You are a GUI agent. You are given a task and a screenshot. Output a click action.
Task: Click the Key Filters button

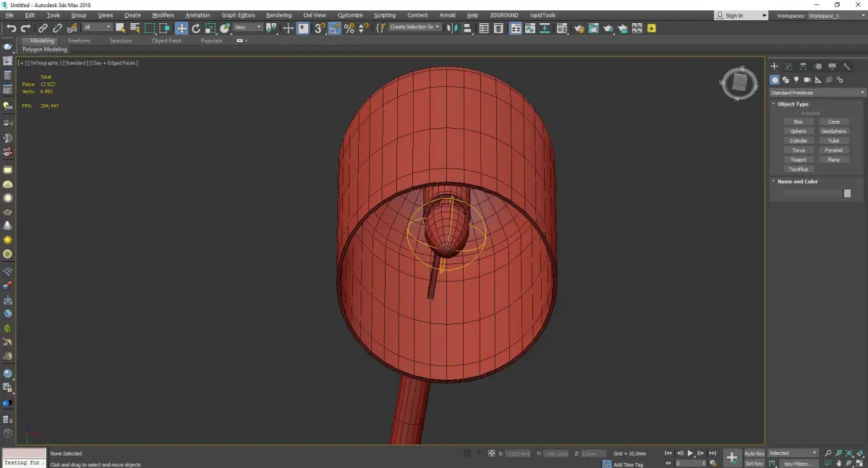click(x=798, y=464)
